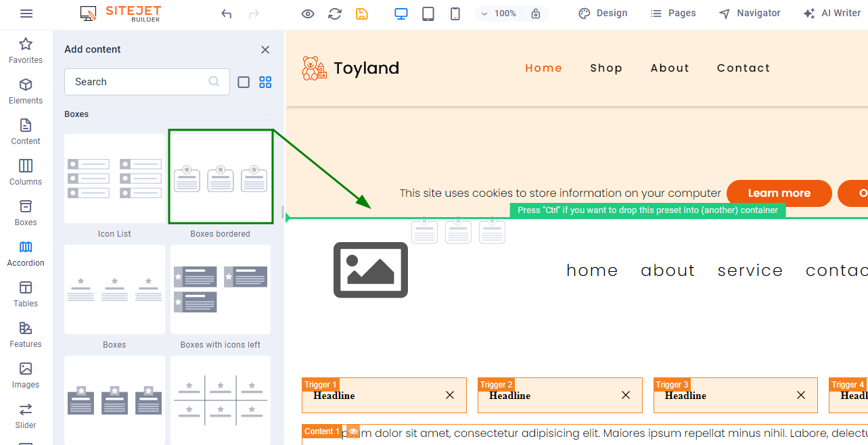Open website preview with eye icon
The width and height of the screenshot is (868, 445).
click(308, 14)
